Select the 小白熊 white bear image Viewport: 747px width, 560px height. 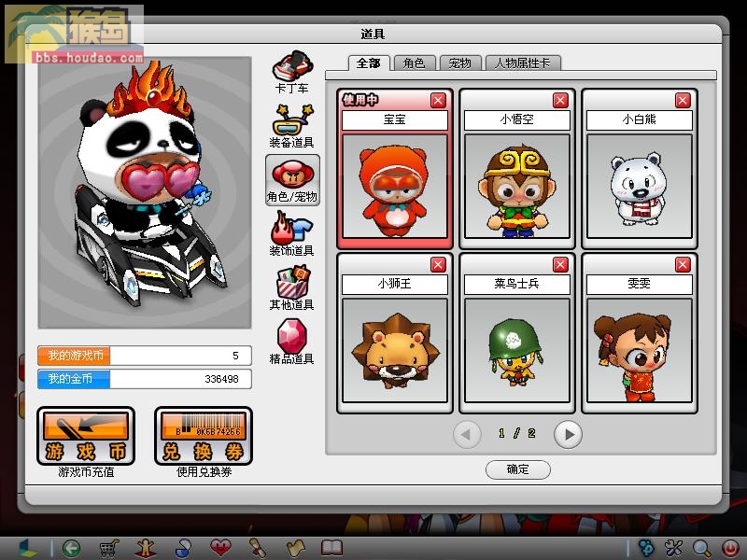[640, 186]
